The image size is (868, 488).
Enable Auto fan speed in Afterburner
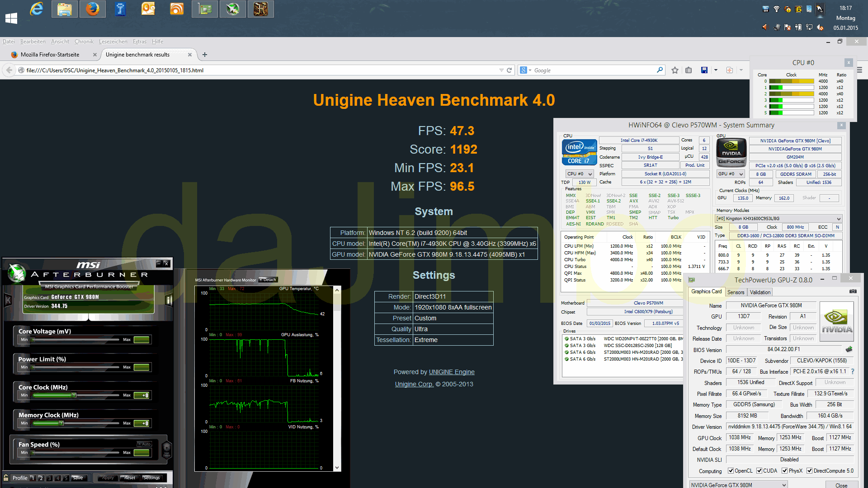pyautogui.click(x=145, y=444)
